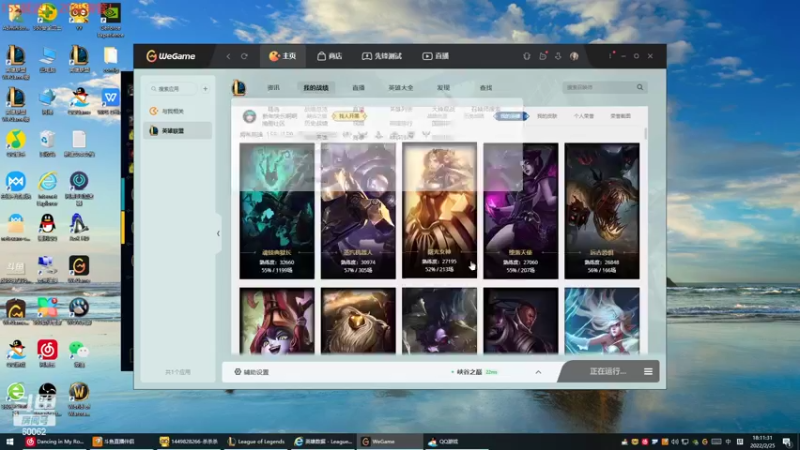Add an app with the plus button

pos(205,89)
